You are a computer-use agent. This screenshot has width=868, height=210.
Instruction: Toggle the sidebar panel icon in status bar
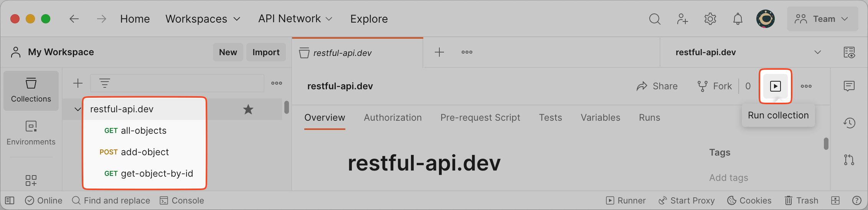pos(10,200)
